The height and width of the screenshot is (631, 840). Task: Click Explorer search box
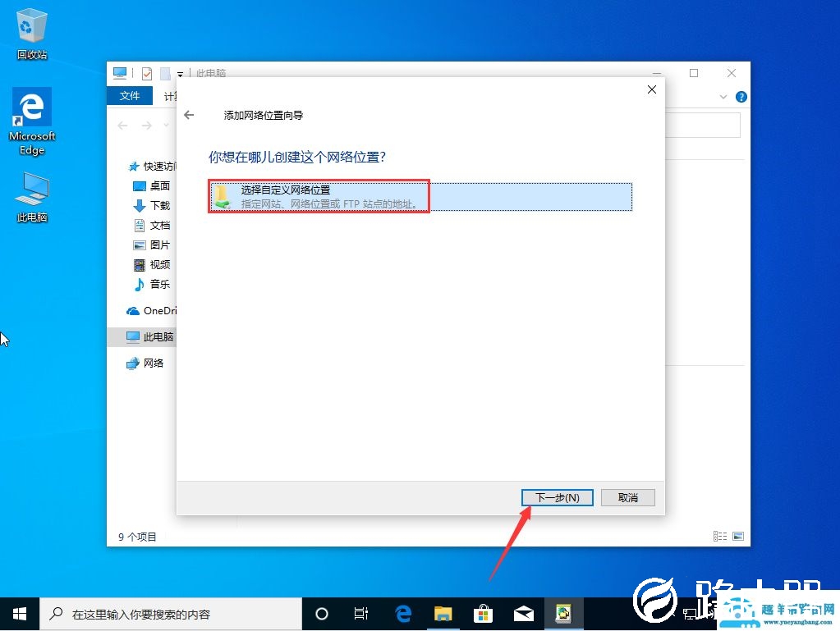(x=703, y=126)
